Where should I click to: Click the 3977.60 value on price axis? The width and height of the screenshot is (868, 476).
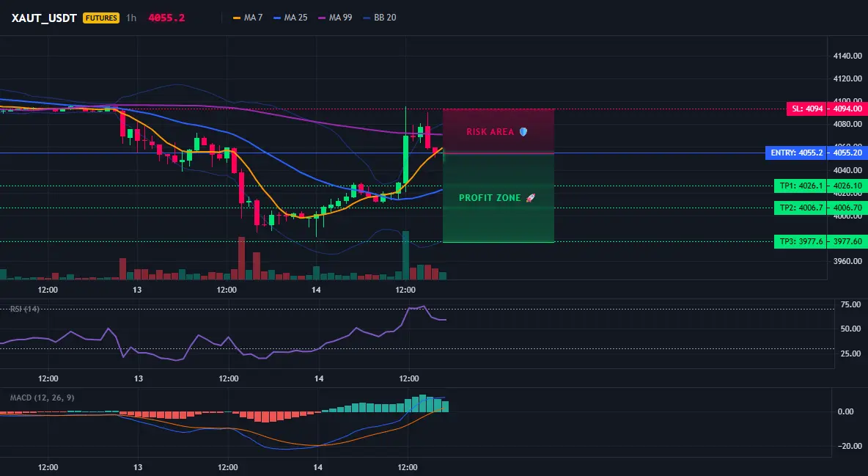[847, 241]
